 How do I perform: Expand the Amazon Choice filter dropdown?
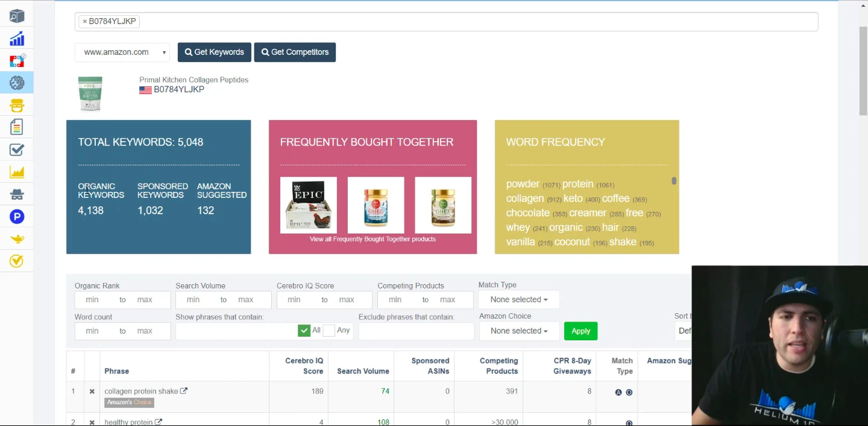tap(518, 331)
